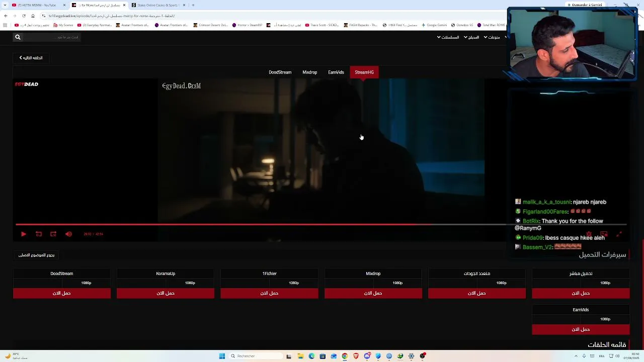Show hidden system tray icons
Screen dimensions: 644x362
[577, 356]
